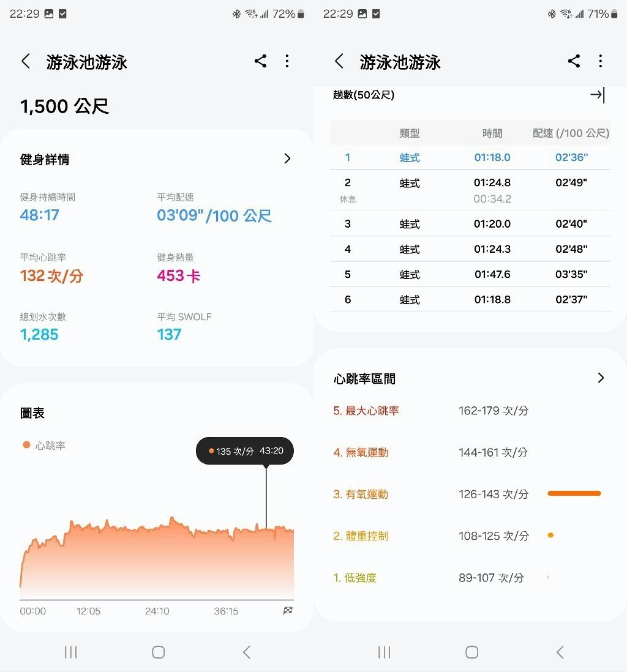Tap average SWOLF value 137
The height and width of the screenshot is (672, 627).
(169, 335)
